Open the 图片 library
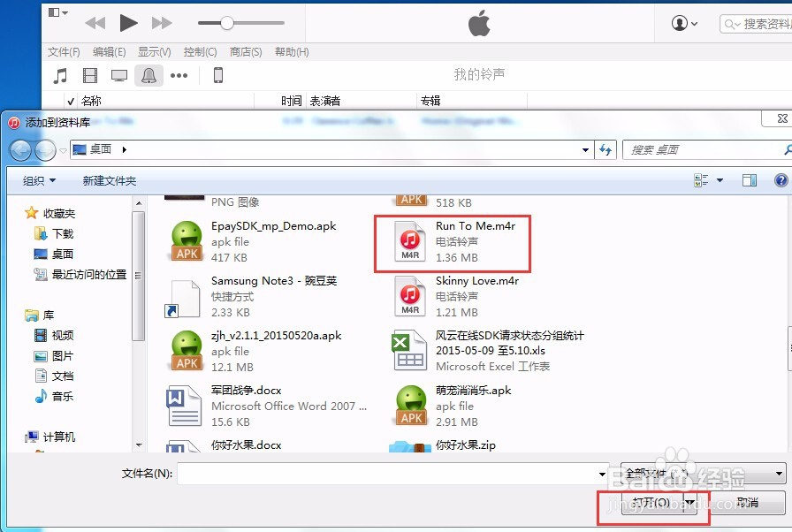The height and width of the screenshot is (532, 792). coord(54,356)
